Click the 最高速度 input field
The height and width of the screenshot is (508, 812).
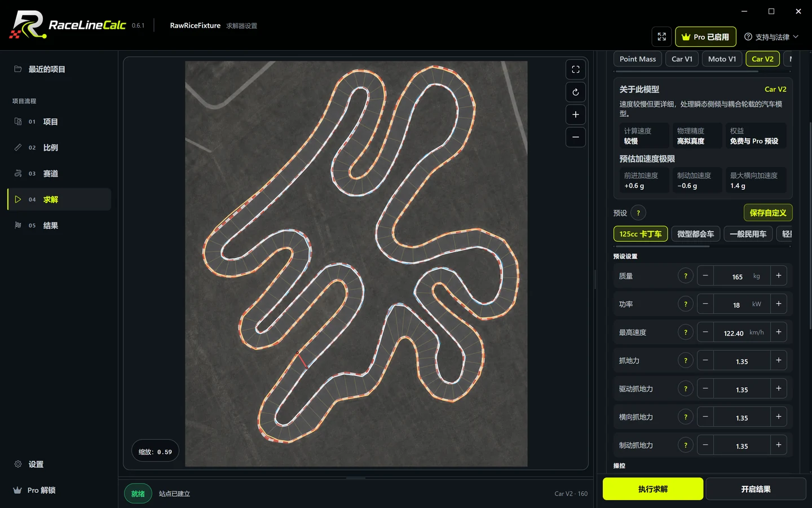742,332
